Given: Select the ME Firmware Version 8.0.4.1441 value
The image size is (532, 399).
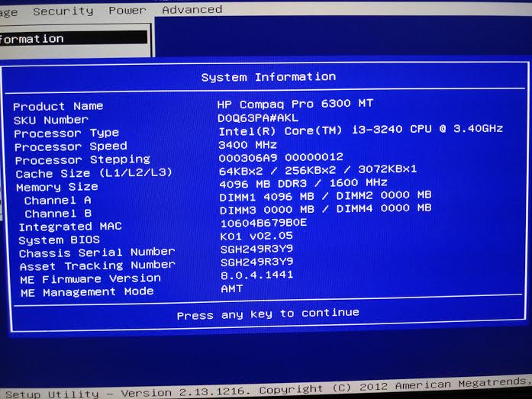Looking at the screenshot, I should pyautogui.click(x=256, y=275).
